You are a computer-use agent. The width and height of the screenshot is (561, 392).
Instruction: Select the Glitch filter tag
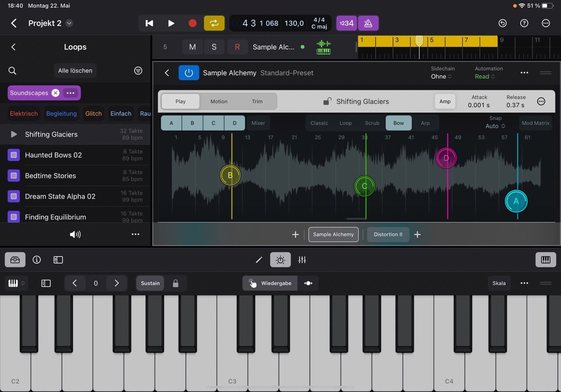coord(93,114)
